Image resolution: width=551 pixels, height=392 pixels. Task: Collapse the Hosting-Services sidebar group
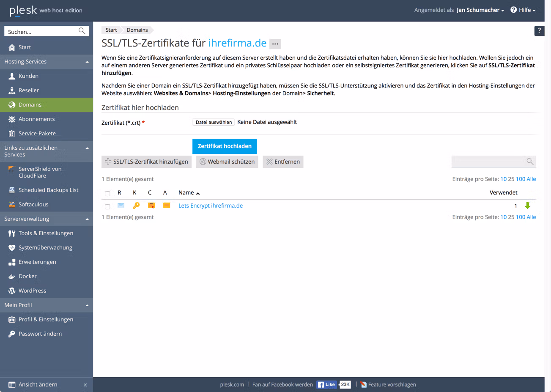pos(87,61)
